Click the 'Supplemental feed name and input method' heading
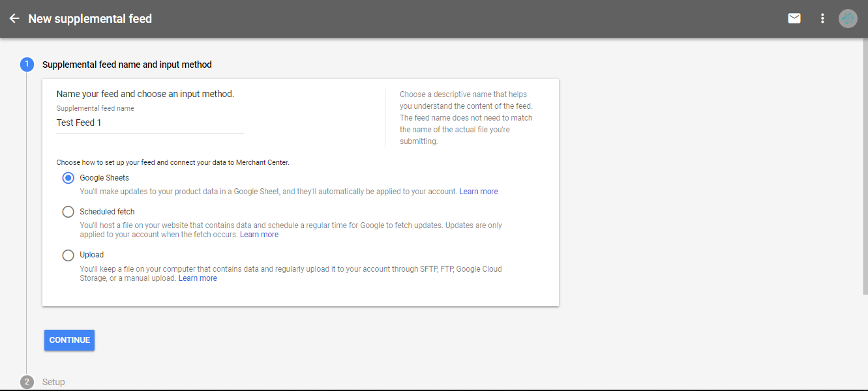 (127, 65)
